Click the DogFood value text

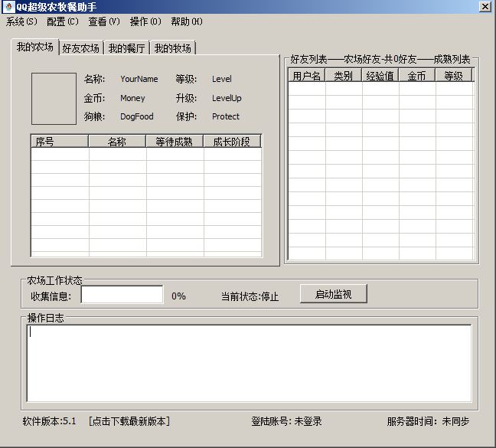[x=137, y=116]
